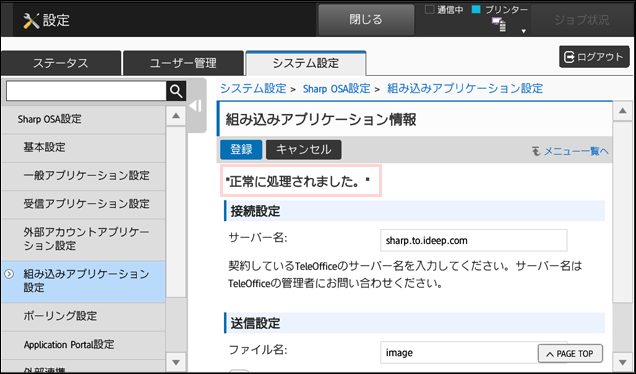The image size is (636, 374).
Task: Click the 通信中 indicator box
Action: pyautogui.click(x=430, y=10)
